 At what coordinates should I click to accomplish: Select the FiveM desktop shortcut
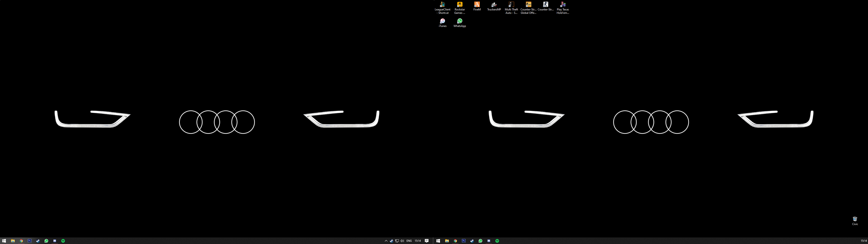pyautogui.click(x=477, y=6)
